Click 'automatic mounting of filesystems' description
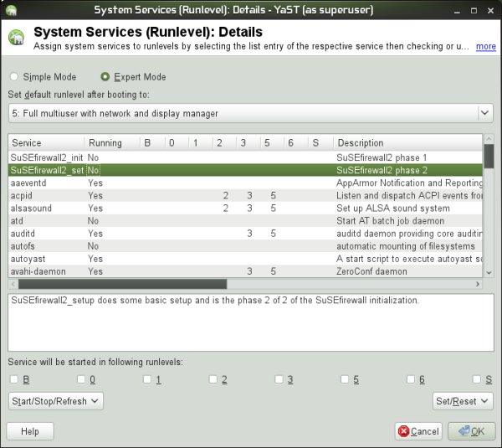The image size is (502, 448). coord(405,246)
